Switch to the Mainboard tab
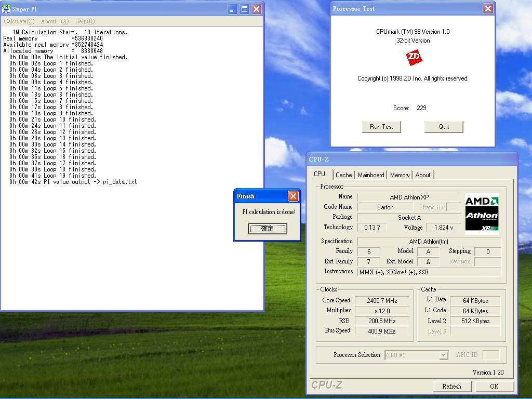Screen dimensions: 532x399 coord(371,175)
